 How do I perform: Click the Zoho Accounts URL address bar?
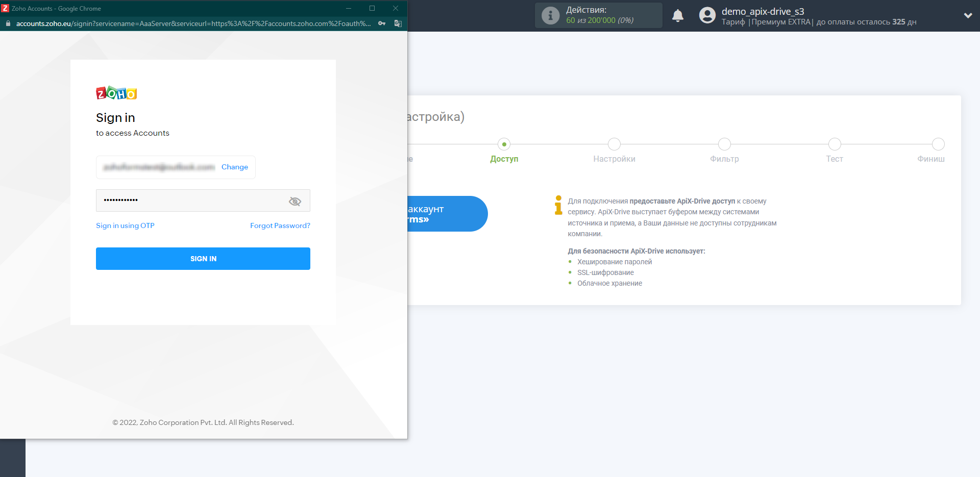(x=193, y=23)
